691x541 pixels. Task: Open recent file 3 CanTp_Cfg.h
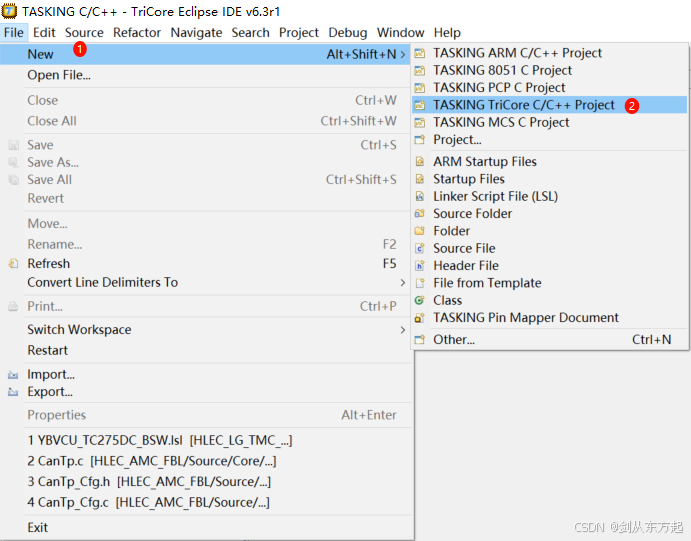tap(206, 482)
